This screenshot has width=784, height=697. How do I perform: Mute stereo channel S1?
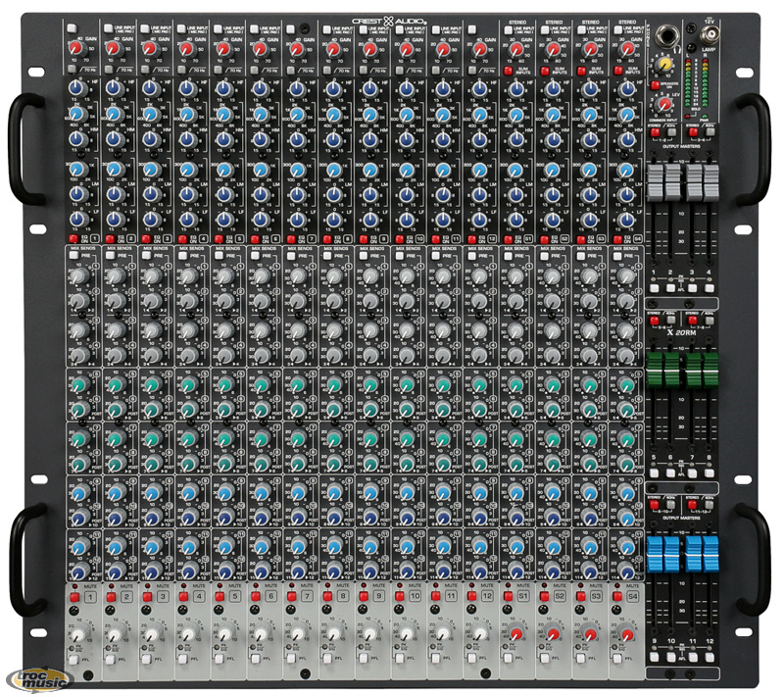(x=508, y=596)
